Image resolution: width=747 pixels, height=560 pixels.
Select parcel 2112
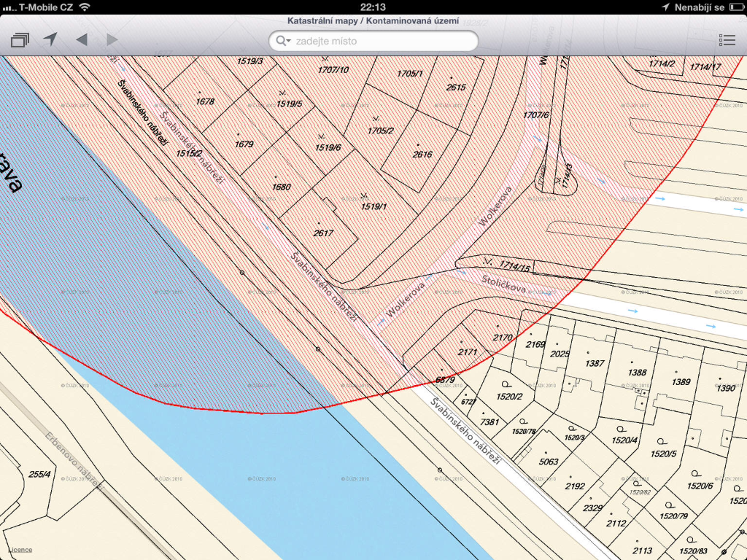pyautogui.click(x=616, y=524)
